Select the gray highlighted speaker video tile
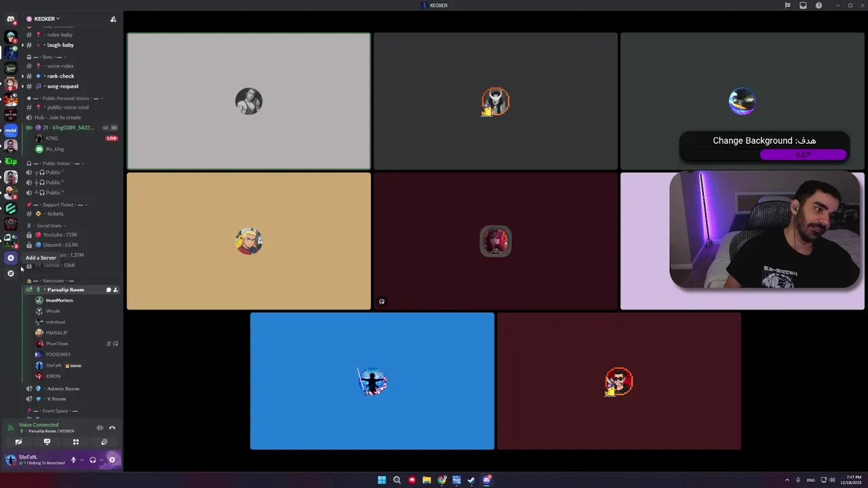 coord(249,101)
